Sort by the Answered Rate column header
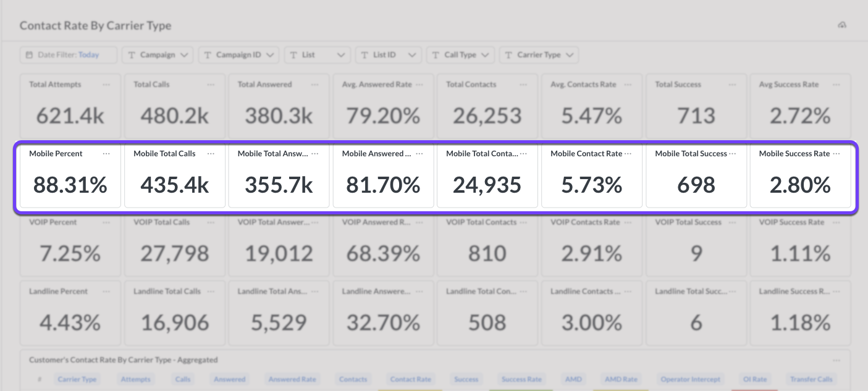 click(292, 379)
